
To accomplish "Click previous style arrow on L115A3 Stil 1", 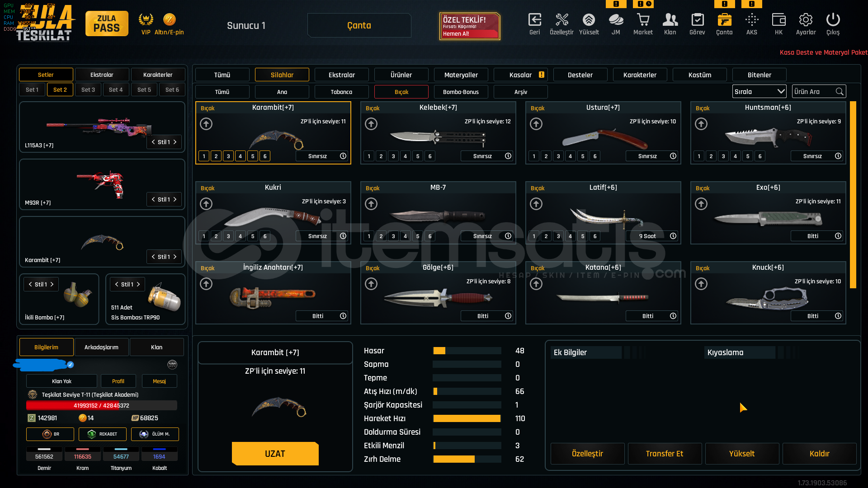I will point(153,142).
